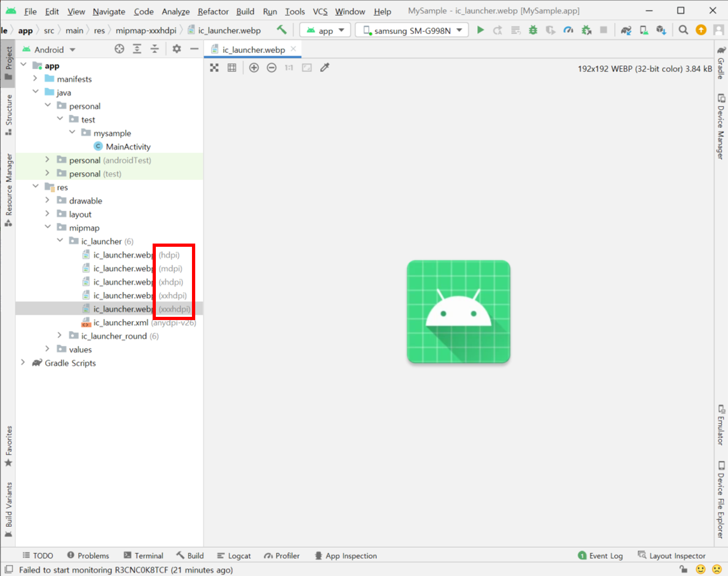Click the sad smiley feedback icon
Viewport: 728px width, 576px height.
coord(717,569)
